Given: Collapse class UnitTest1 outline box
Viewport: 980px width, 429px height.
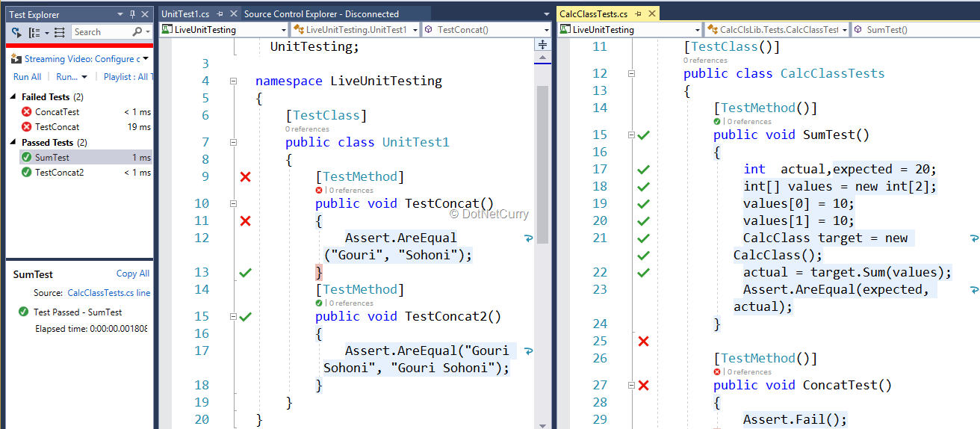Looking at the screenshot, I should click(x=233, y=142).
